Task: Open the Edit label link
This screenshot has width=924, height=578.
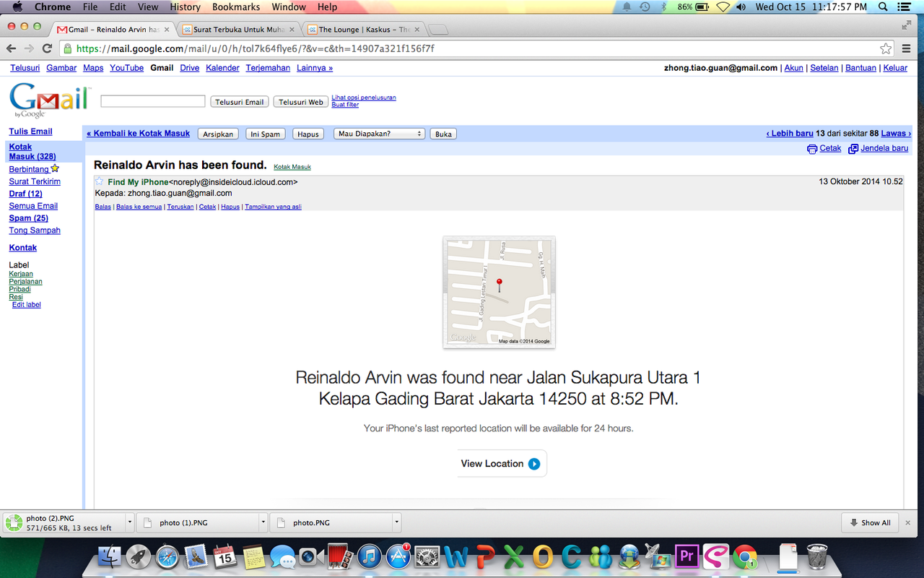Action: pos(27,305)
